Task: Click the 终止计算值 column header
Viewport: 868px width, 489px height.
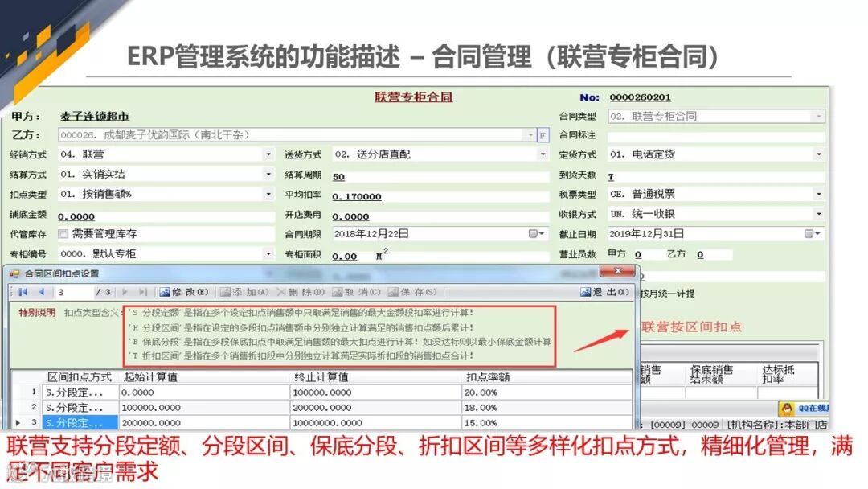Action: point(375,377)
